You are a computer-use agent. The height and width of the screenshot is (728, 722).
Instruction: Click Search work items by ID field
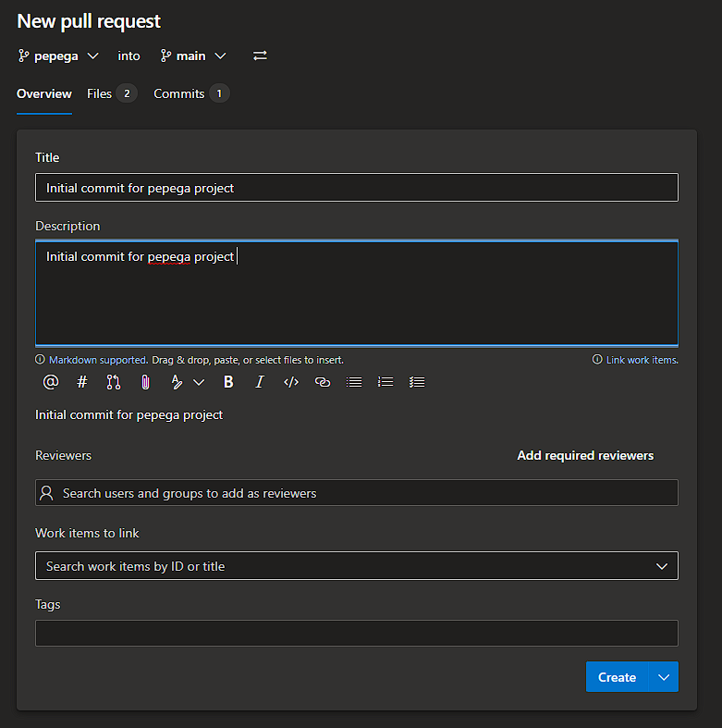[x=357, y=566]
